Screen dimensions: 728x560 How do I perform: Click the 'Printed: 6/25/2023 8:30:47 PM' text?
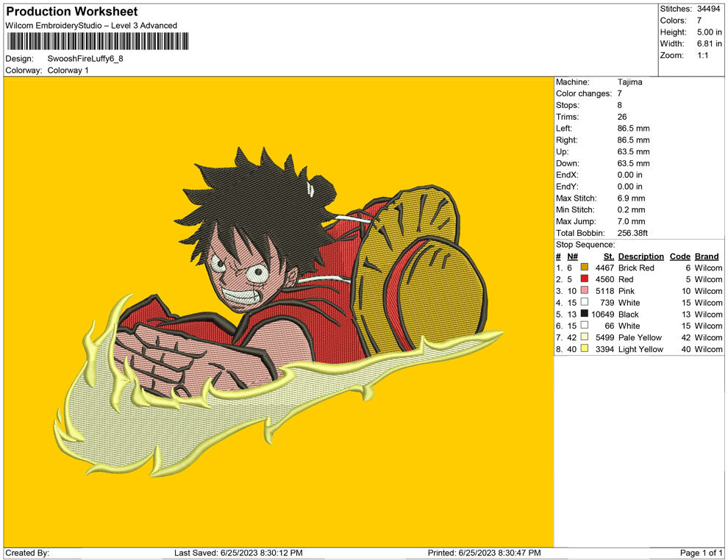(485, 553)
